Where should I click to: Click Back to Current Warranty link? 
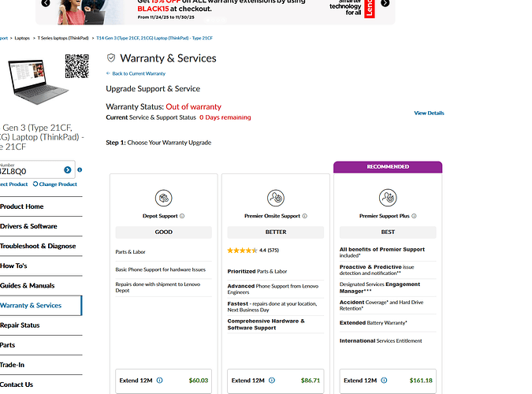[138, 73]
